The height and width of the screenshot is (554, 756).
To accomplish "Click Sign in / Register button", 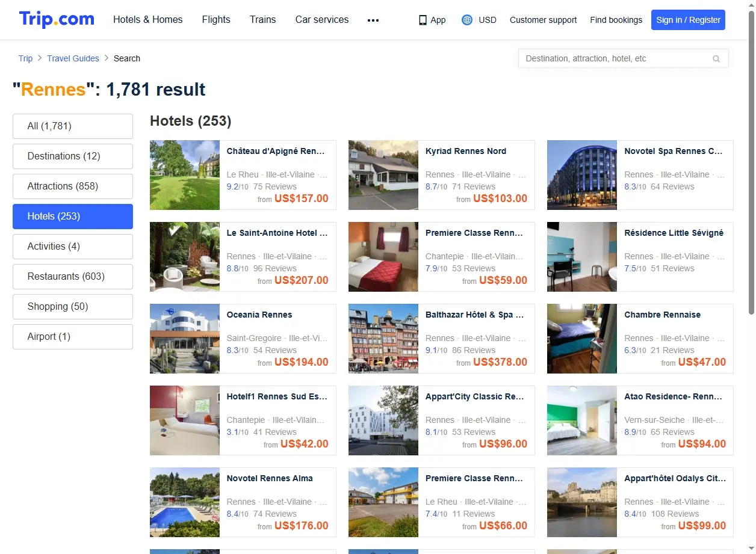I will 688,20.
